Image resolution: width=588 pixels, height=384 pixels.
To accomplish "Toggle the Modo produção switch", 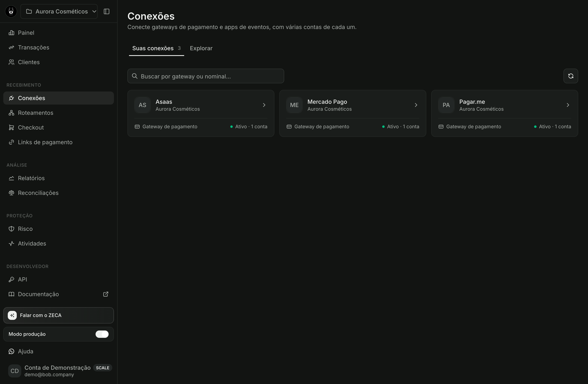I will (102, 334).
